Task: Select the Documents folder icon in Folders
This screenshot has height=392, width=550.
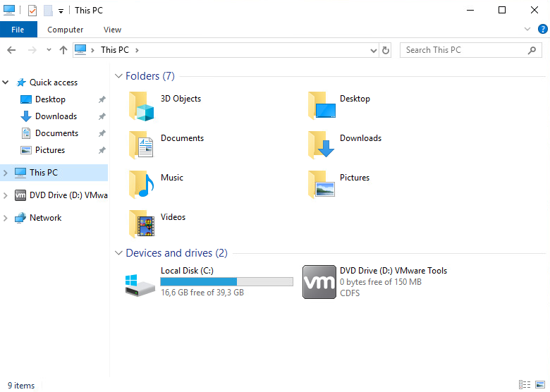Action: (141, 145)
